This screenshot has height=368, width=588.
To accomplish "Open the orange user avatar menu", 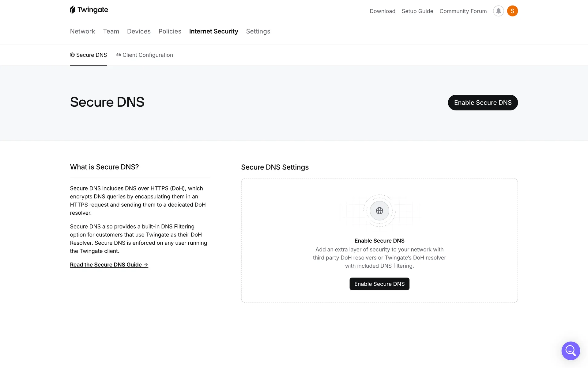I will tap(512, 11).
